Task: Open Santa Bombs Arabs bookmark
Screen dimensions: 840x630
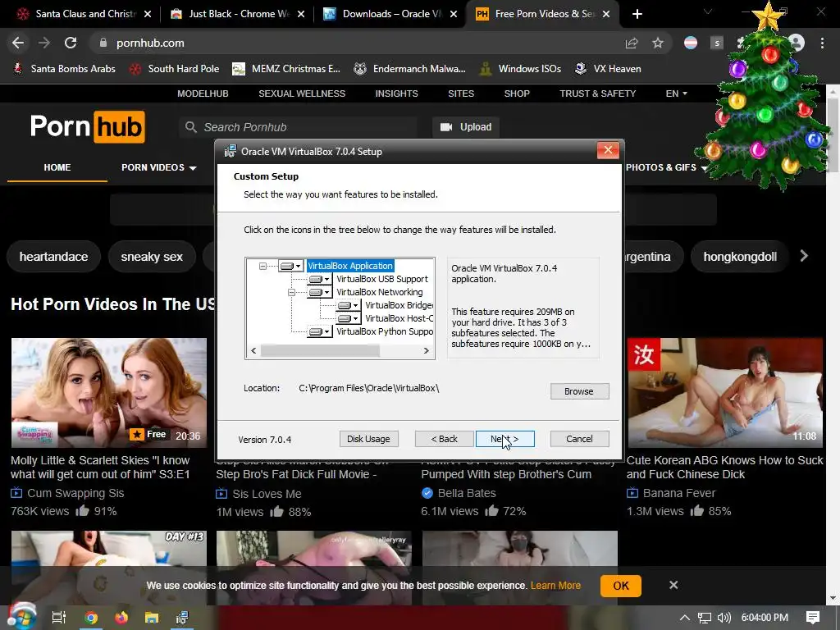Action: (64, 69)
